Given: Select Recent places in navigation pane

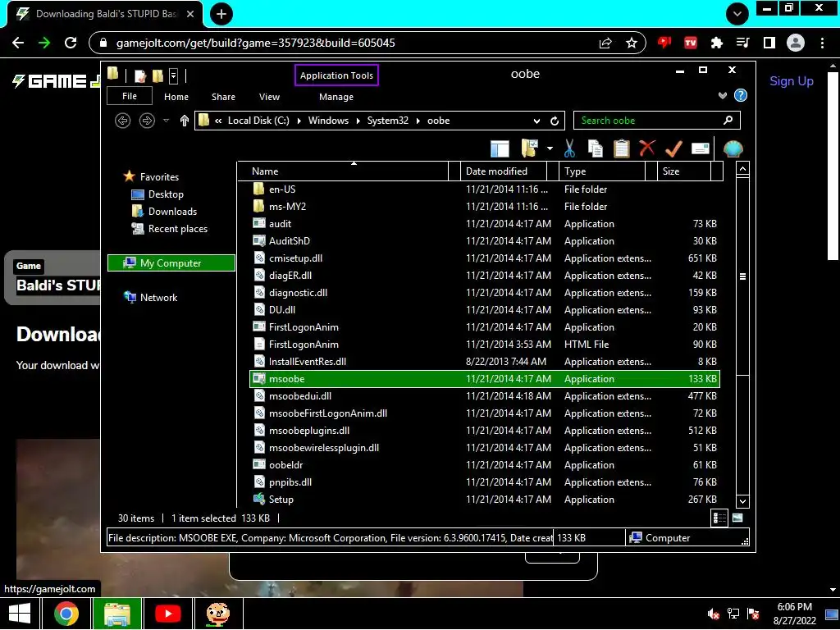Looking at the screenshot, I should pyautogui.click(x=178, y=229).
